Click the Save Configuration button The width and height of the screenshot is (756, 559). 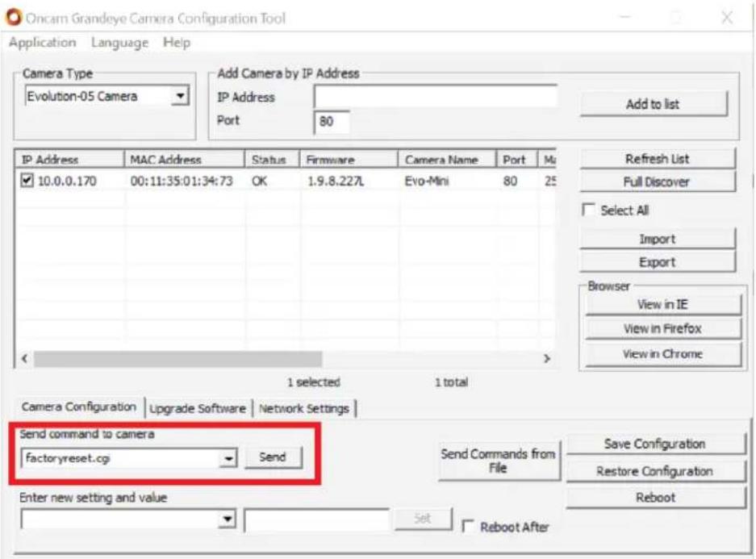(655, 444)
